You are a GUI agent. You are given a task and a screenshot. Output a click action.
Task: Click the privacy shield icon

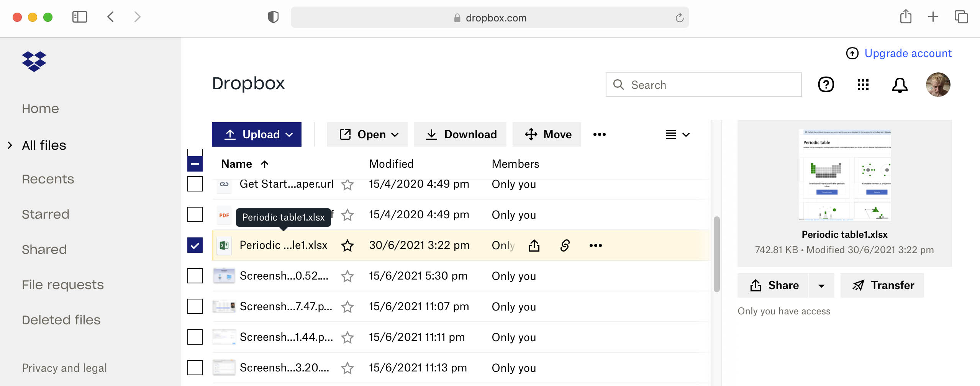(273, 17)
